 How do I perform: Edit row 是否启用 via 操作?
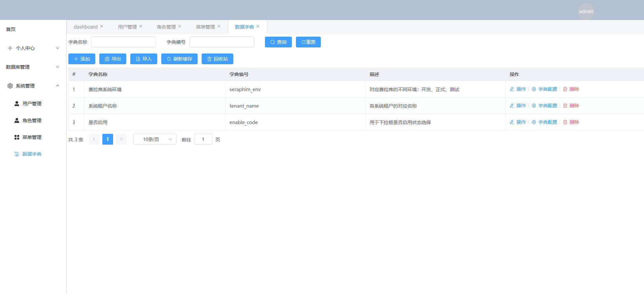(518, 122)
